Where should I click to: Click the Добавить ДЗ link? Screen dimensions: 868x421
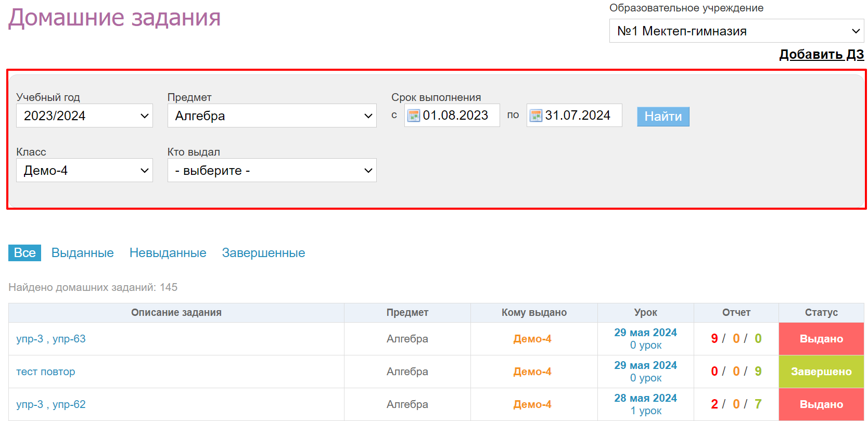(x=821, y=54)
